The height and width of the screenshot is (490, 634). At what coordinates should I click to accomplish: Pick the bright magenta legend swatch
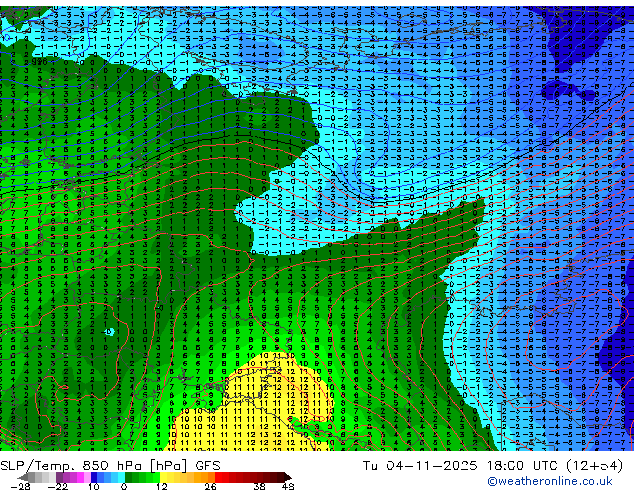(80, 477)
